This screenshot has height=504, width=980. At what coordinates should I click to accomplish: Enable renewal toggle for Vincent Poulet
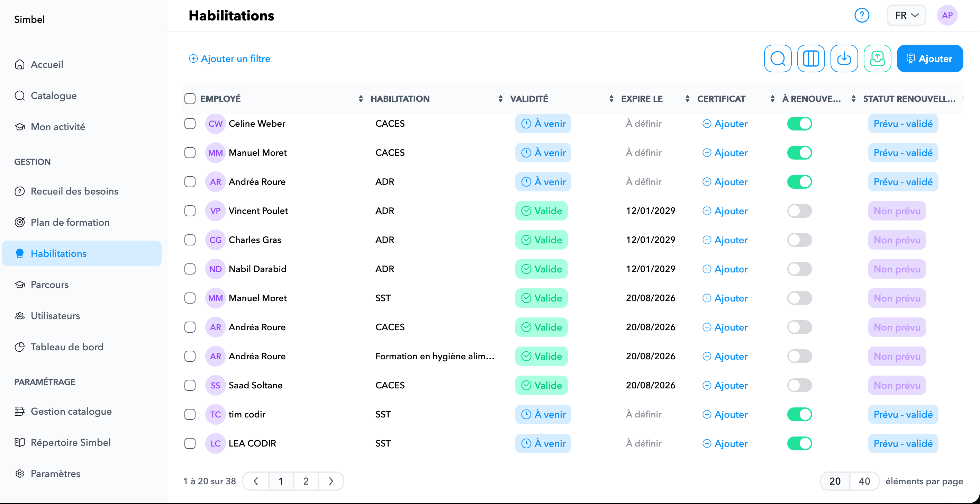pos(799,211)
